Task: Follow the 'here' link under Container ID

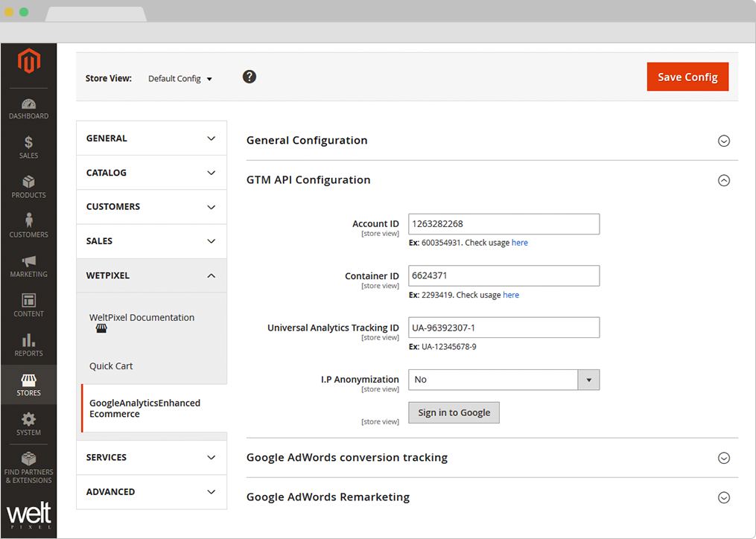Action: click(x=511, y=295)
